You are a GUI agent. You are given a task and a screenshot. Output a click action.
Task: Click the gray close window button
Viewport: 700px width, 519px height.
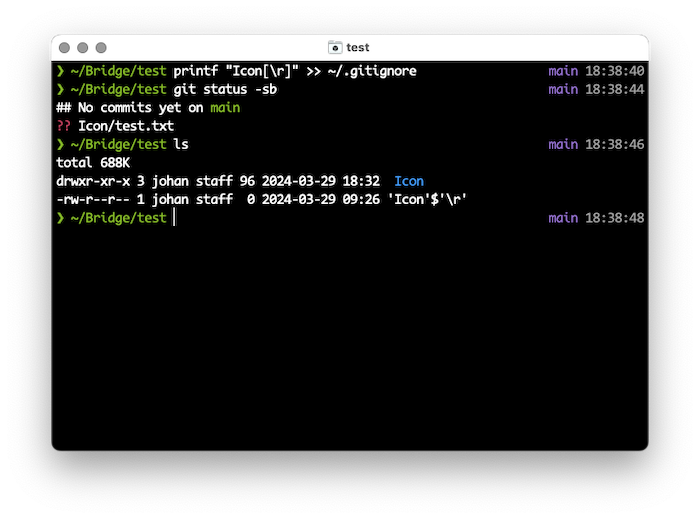[64, 48]
